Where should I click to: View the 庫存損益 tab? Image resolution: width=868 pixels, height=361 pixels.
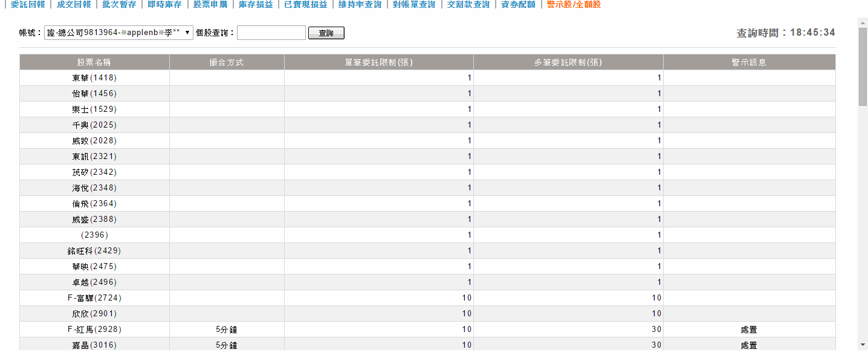(x=255, y=5)
